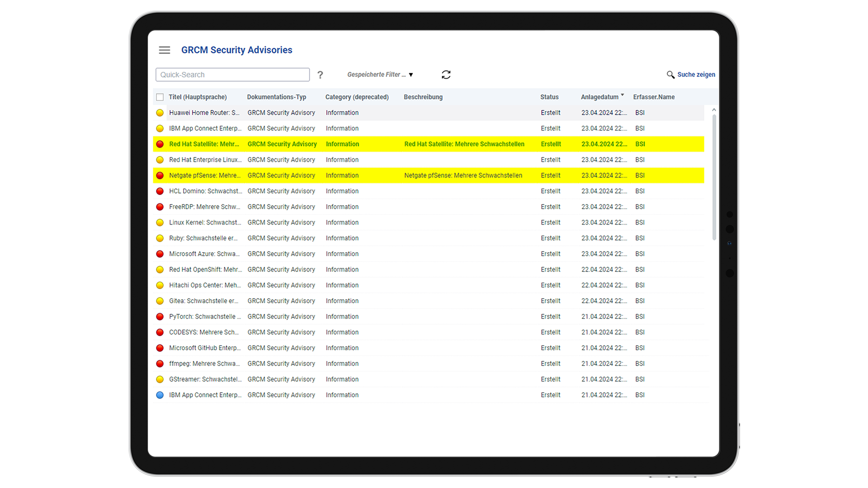Click the vertical list scrollbar thumb
This screenshot has height=488, width=868.
[x=714, y=177]
